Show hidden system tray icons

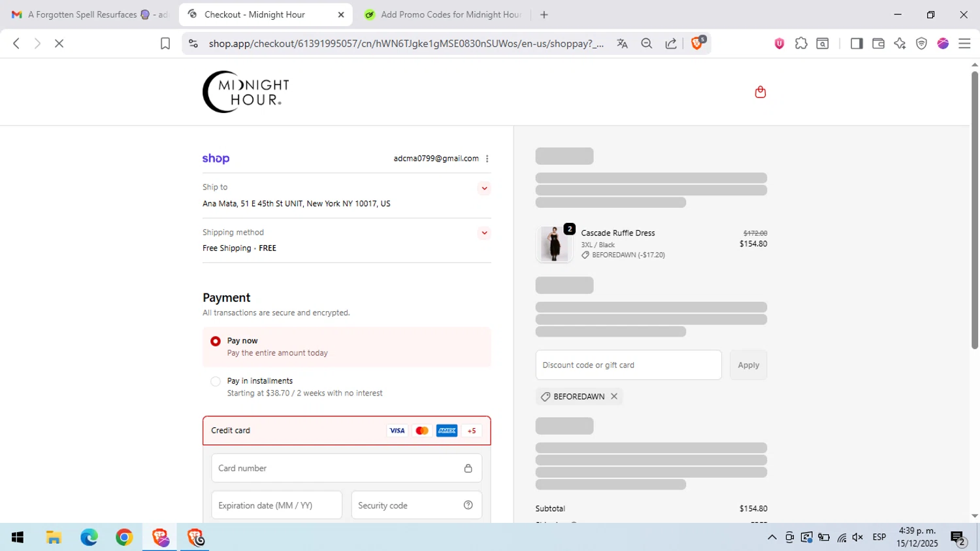point(772,537)
